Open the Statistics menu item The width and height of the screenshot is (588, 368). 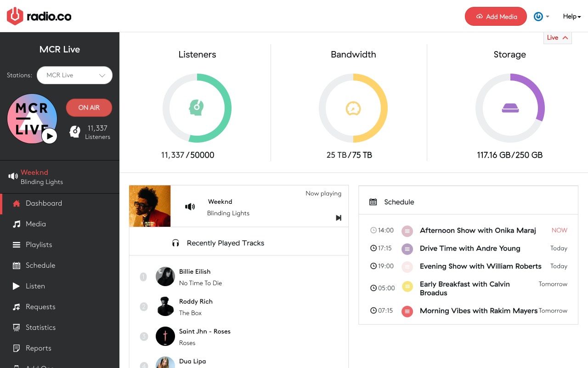coord(60,328)
